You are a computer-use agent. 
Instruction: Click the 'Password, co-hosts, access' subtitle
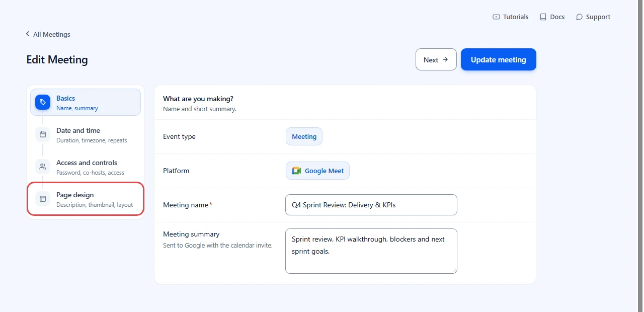click(x=90, y=173)
